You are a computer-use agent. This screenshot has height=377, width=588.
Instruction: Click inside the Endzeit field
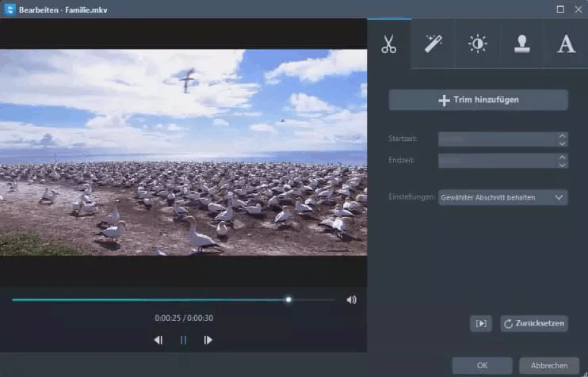click(x=497, y=161)
